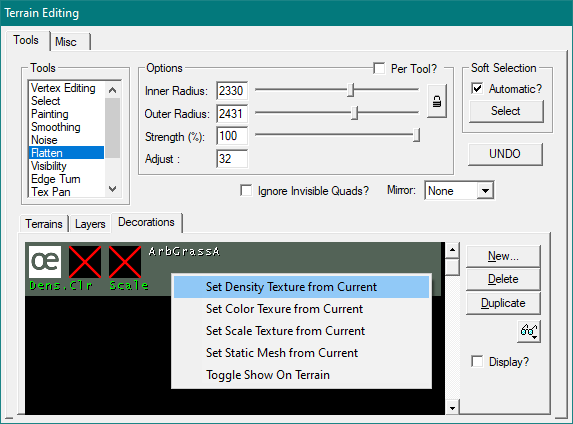
Task: Click the UNDO button
Action: point(505,154)
